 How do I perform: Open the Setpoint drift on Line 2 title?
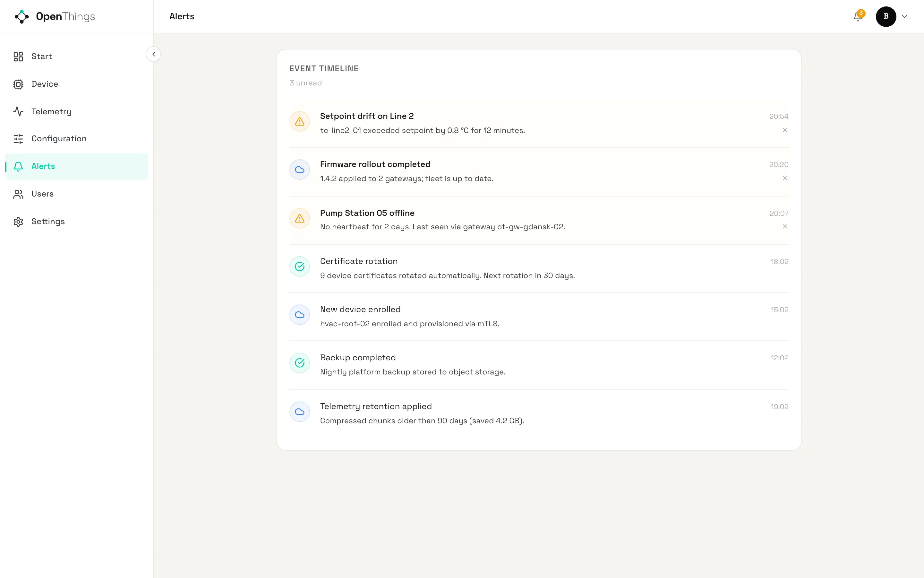coord(366,116)
